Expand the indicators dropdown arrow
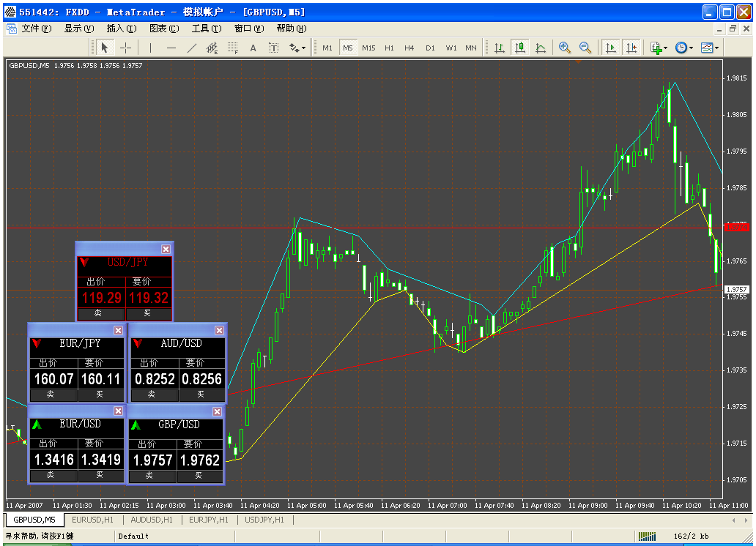 click(x=666, y=48)
